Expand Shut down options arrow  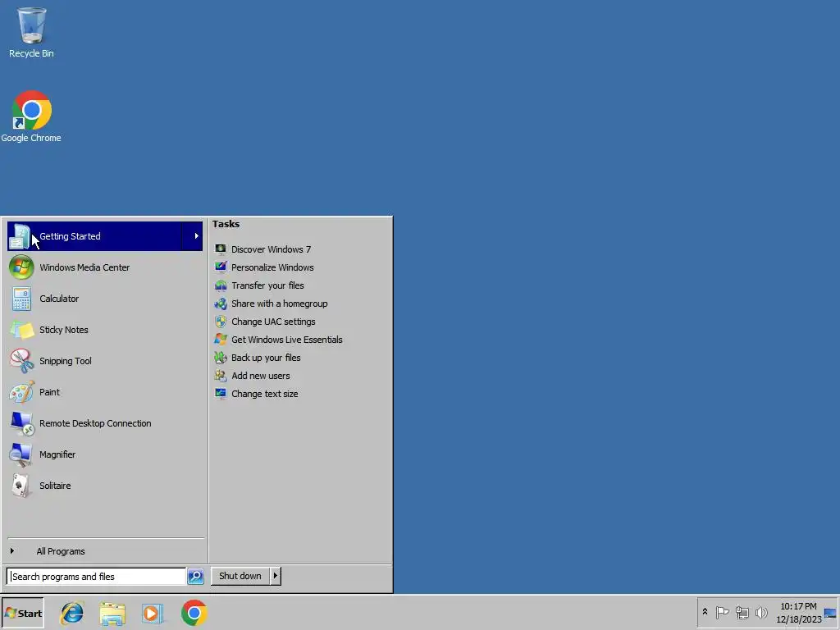click(276, 576)
